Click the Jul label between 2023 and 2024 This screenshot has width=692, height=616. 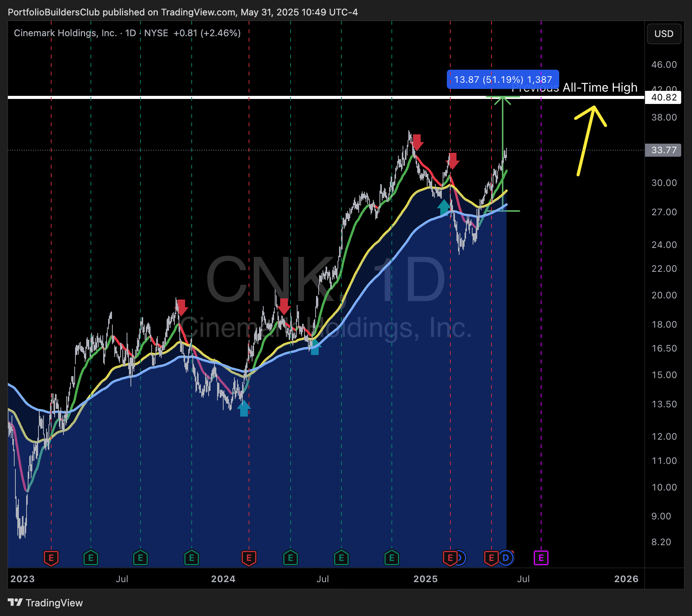[x=122, y=579]
